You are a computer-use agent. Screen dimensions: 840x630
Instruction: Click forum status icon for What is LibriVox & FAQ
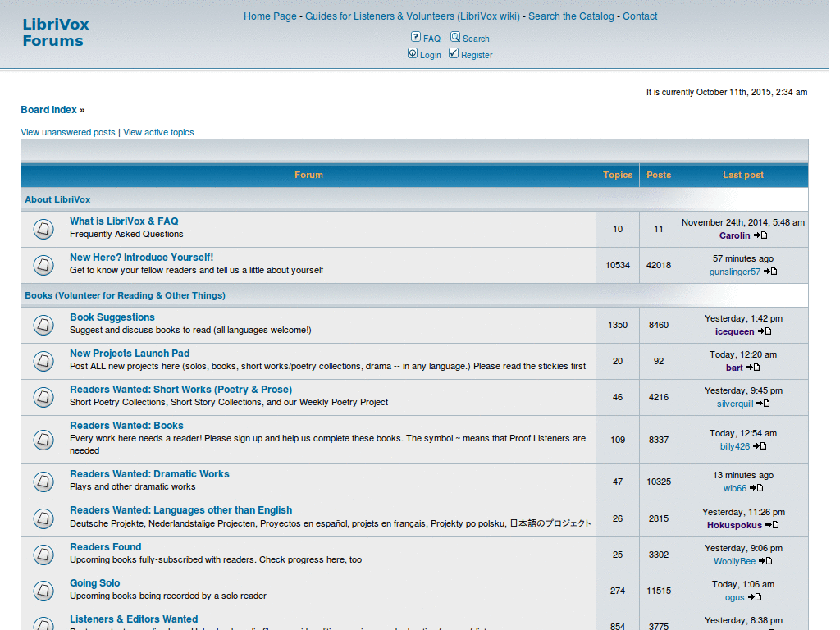point(43,230)
